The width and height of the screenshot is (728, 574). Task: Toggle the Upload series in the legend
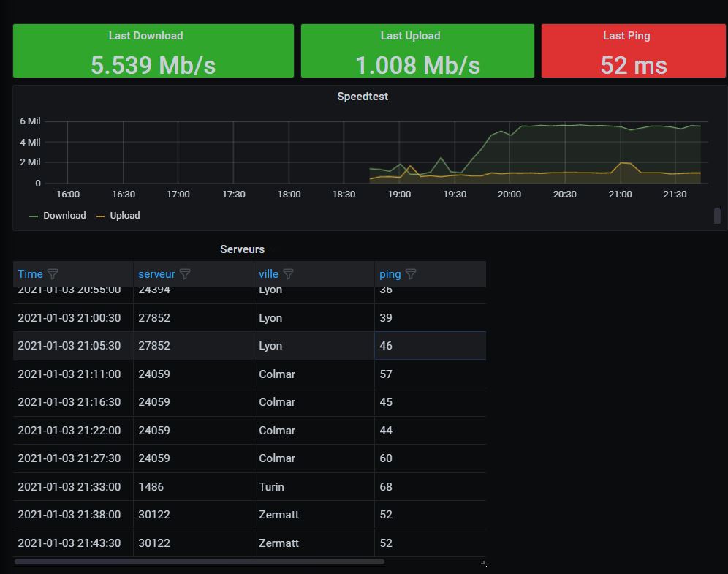pyautogui.click(x=125, y=216)
